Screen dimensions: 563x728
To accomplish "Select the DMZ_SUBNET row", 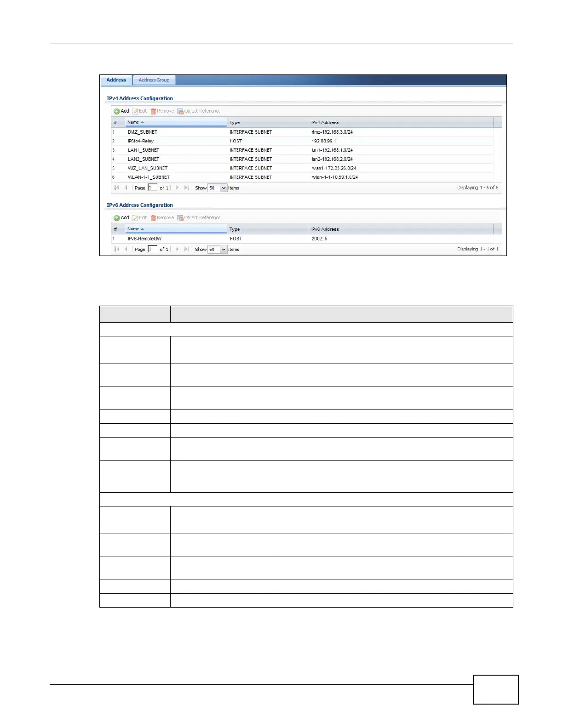I will coord(302,132).
